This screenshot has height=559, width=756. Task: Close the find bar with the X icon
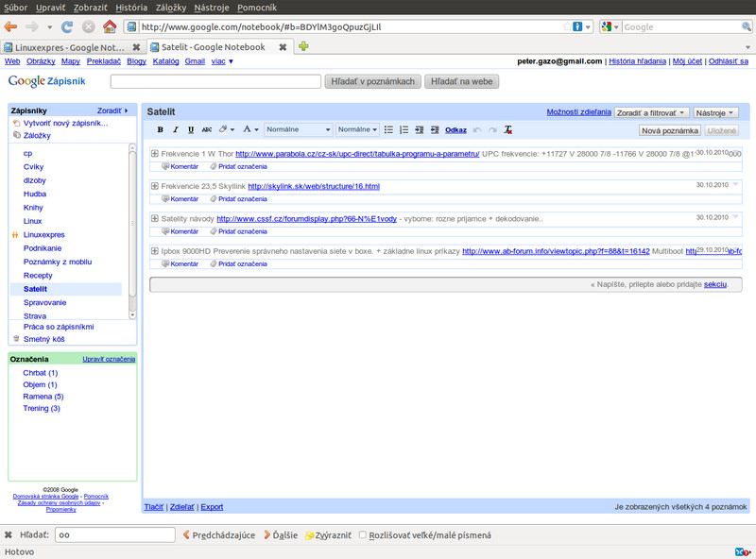(x=9, y=534)
